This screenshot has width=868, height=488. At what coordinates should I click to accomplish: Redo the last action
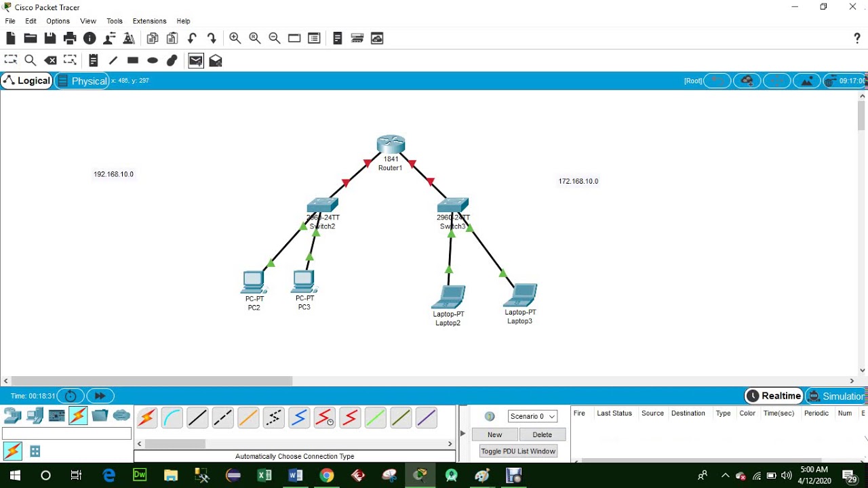click(x=212, y=39)
